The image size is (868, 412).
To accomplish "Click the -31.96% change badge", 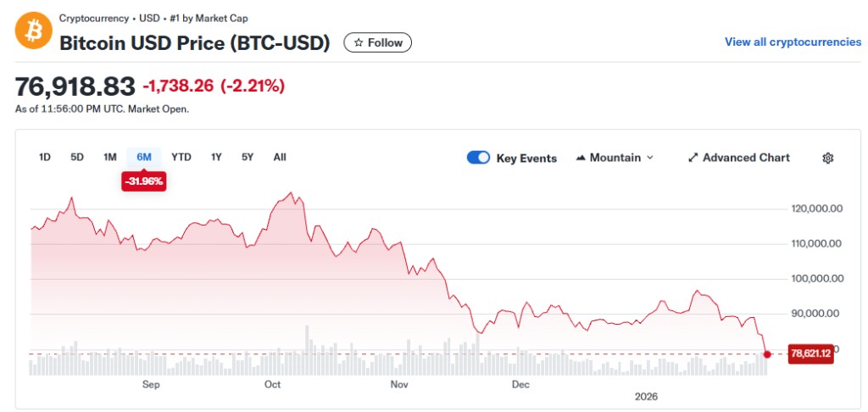I will coord(143,181).
